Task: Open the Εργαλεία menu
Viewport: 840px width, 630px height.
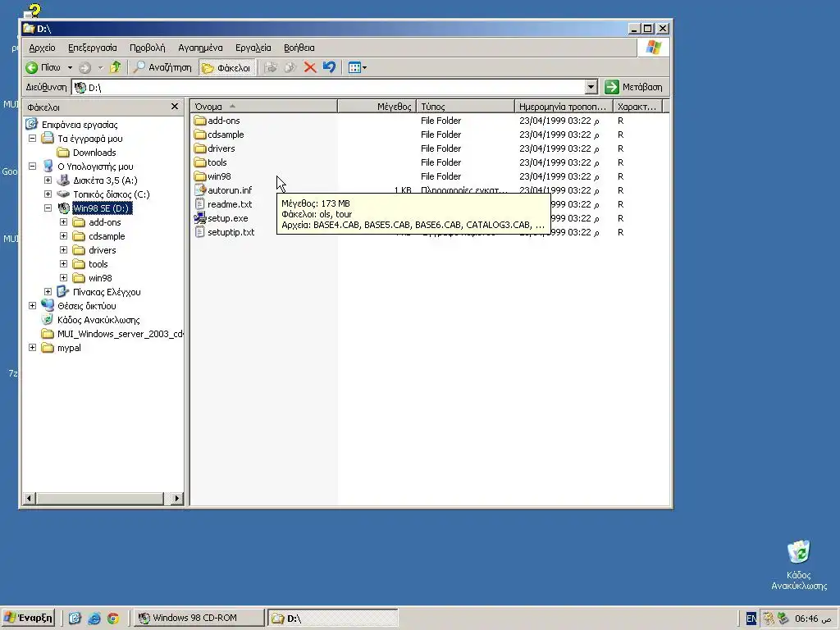Action: [253, 48]
